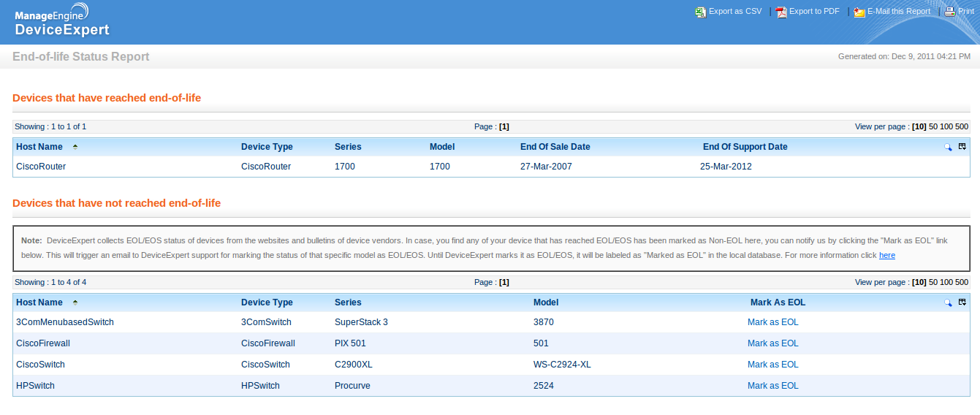The width and height of the screenshot is (980, 415).
Task: Click the C2900XL series cell
Action: (353, 365)
